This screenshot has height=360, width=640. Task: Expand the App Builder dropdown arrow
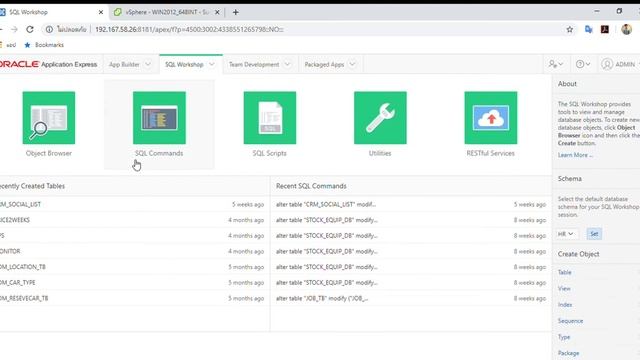(148, 64)
